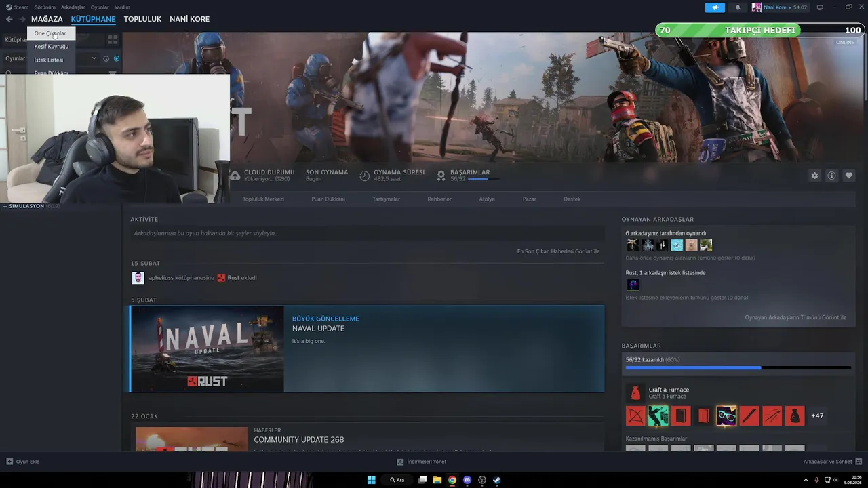Open the Başarımlar star icon in header
The width and height of the screenshot is (868, 488).
tap(441, 176)
